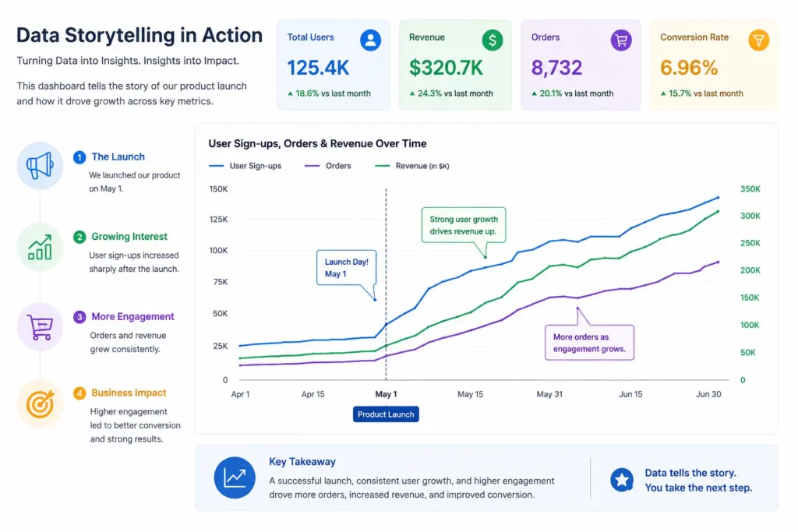This screenshot has height=532, width=798.
Task: Open the Growing Interest story step heading
Action: click(129, 237)
